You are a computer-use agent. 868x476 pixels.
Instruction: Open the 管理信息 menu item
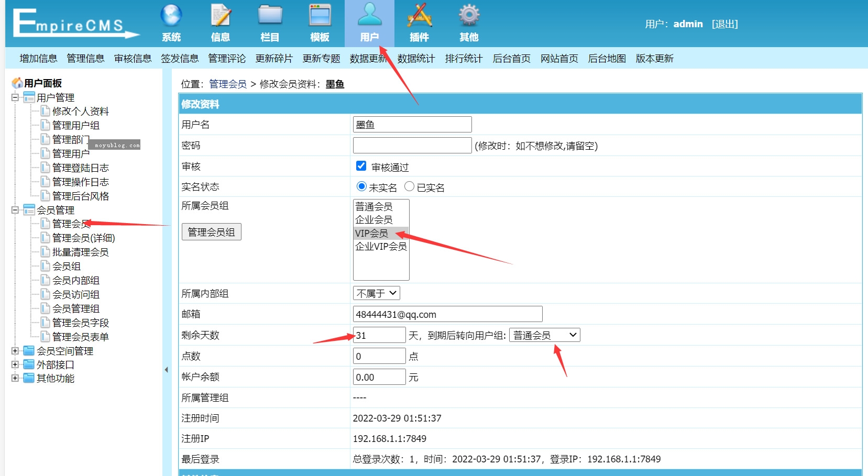[x=85, y=58]
